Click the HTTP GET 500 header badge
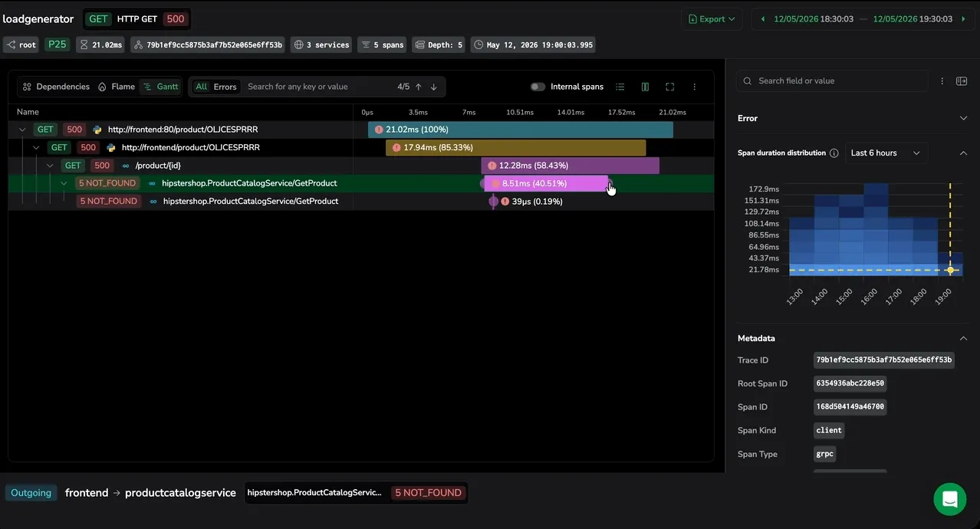Viewport: 980px width, 529px height. (x=137, y=19)
